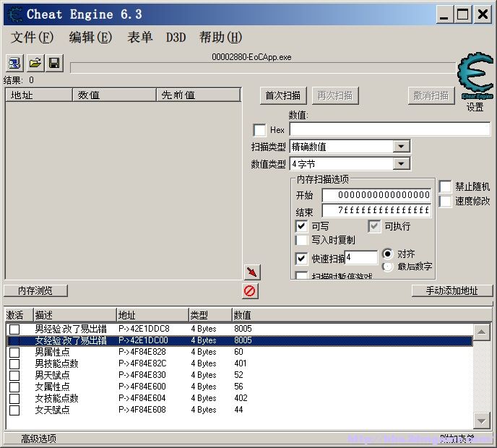This screenshot has height=448, width=497.
Task: Click value 60 of 男属性点
Action: pos(238,352)
